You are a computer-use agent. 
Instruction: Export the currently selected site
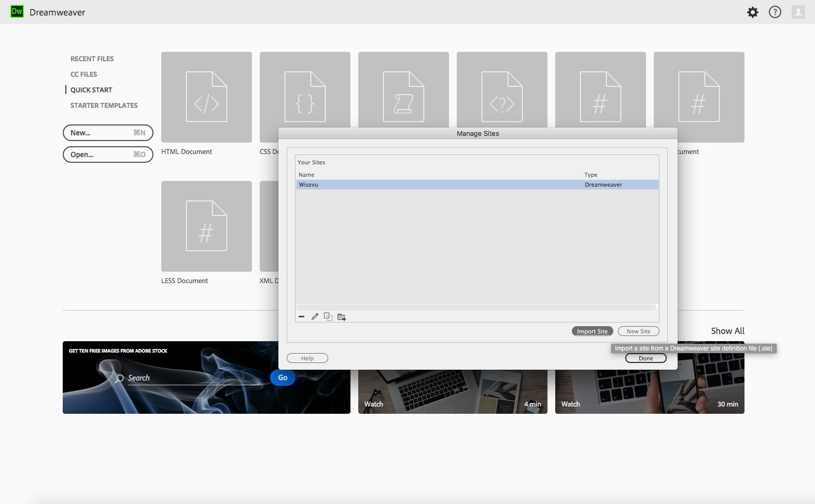click(x=342, y=317)
